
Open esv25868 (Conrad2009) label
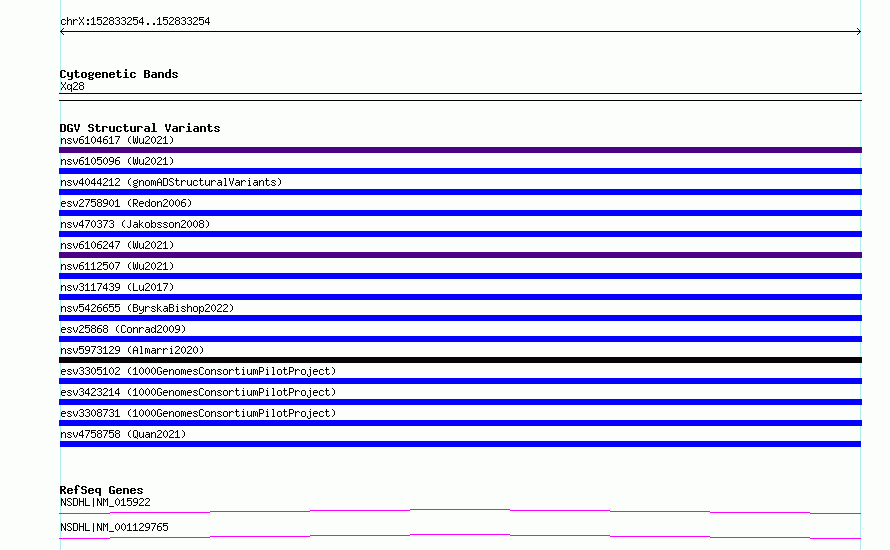point(123,329)
